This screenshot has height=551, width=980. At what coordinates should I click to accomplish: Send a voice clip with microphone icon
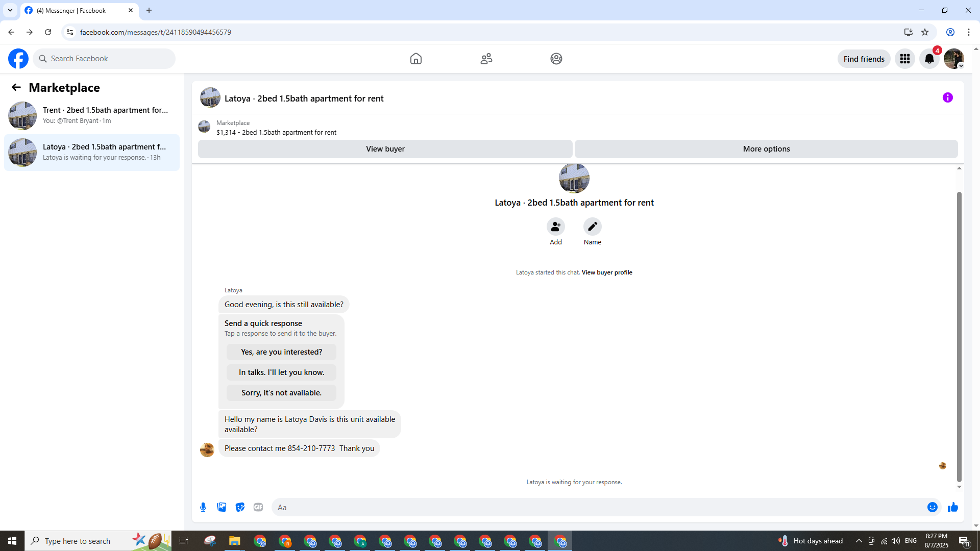pyautogui.click(x=203, y=507)
